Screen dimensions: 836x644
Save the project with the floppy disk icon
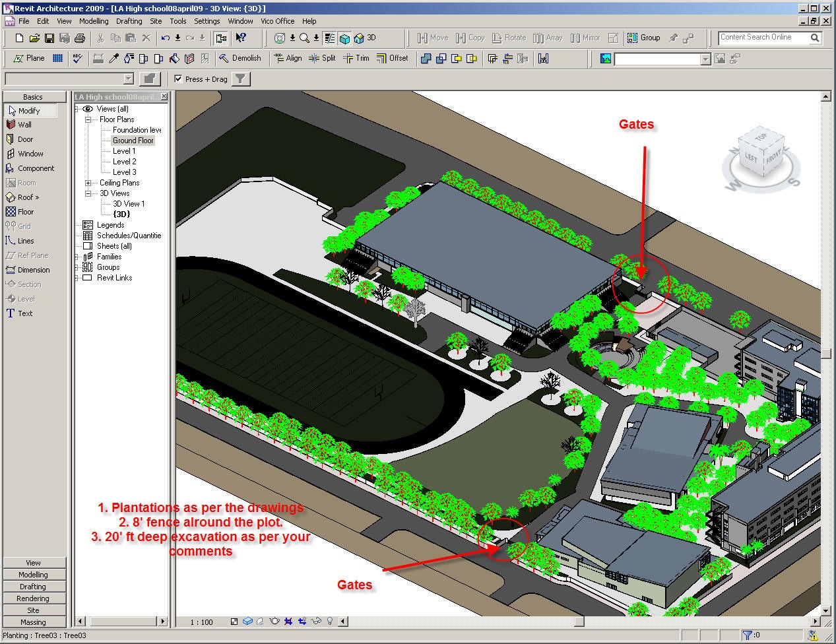point(49,38)
